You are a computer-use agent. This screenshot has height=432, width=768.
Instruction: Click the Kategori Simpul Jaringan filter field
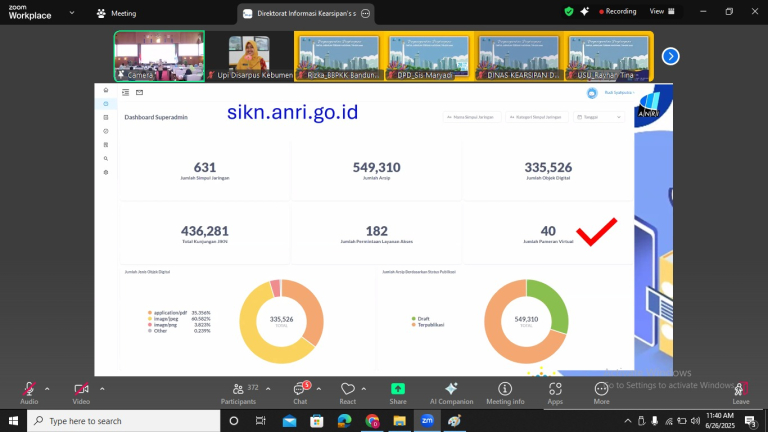point(537,117)
